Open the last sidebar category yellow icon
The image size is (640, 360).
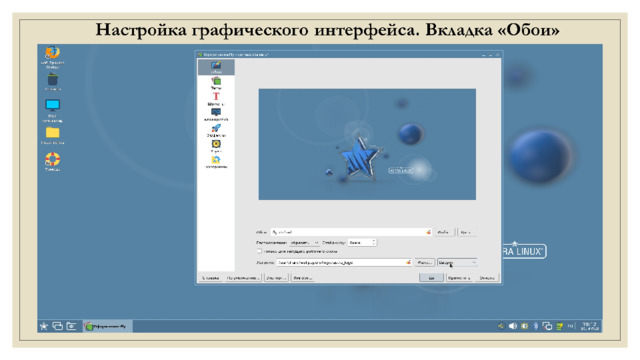[216, 162]
